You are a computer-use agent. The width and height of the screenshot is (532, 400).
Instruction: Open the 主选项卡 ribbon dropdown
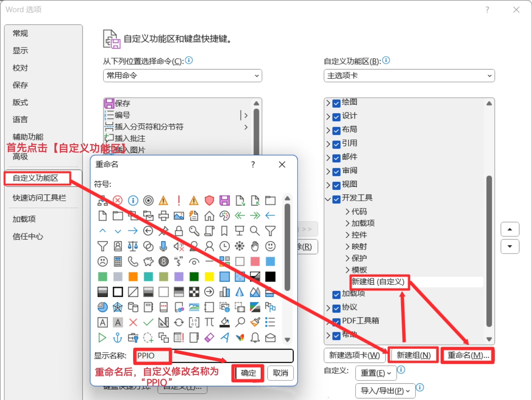409,76
